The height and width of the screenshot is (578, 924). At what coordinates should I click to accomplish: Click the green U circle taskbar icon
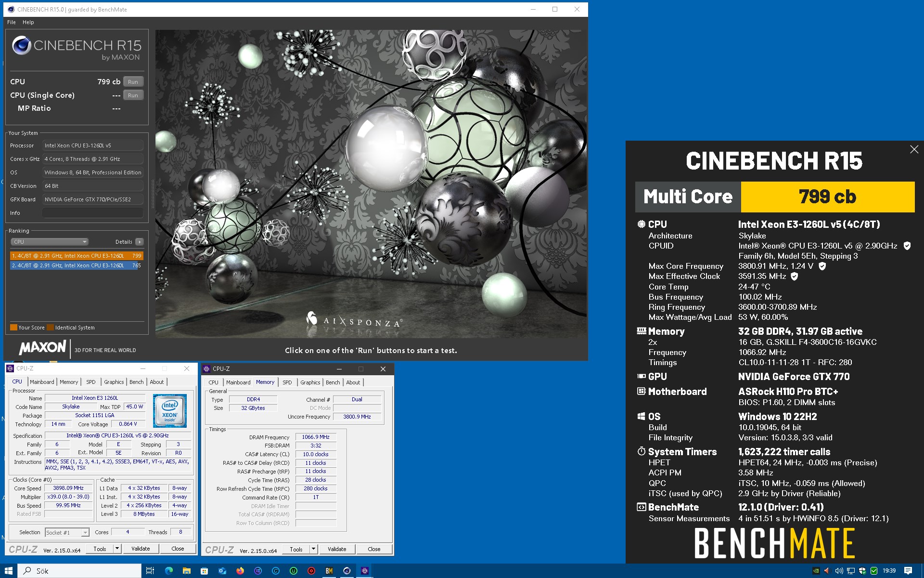pos(294,571)
